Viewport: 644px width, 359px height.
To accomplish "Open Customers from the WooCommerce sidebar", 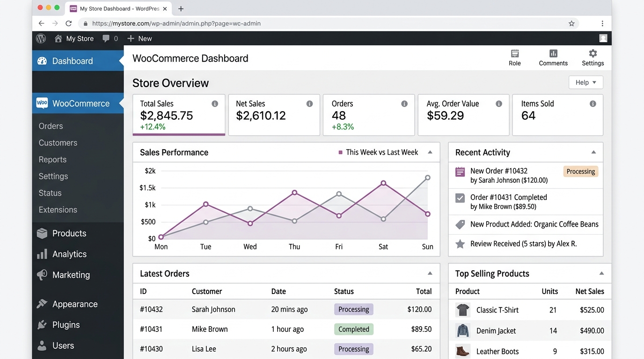I will [58, 143].
